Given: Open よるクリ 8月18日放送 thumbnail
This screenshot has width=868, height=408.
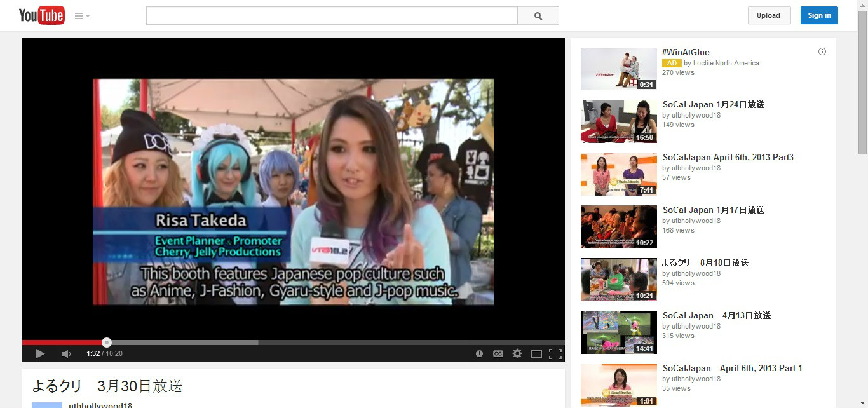Looking at the screenshot, I should coord(619,280).
